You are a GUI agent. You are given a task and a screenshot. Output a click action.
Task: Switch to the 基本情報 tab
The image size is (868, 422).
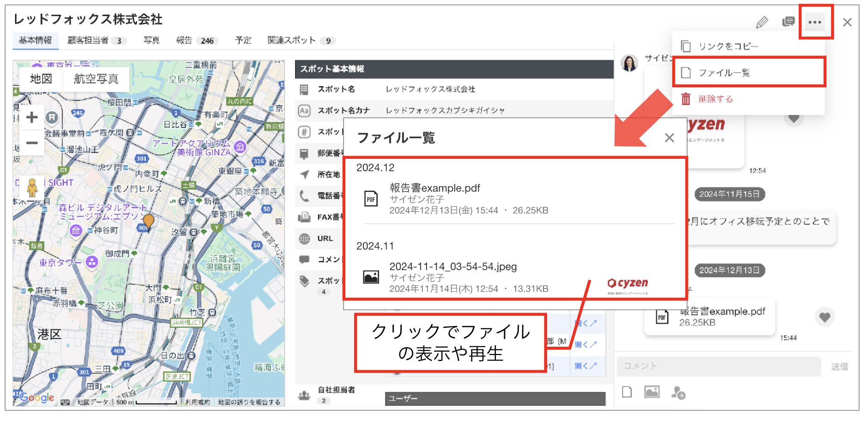click(36, 41)
